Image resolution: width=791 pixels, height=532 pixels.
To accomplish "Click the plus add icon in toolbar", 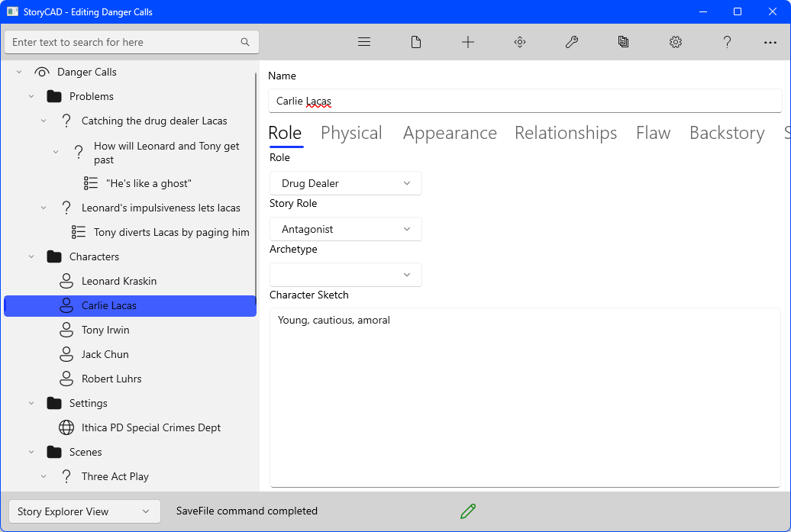I will pyautogui.click(x=468, y=42).
